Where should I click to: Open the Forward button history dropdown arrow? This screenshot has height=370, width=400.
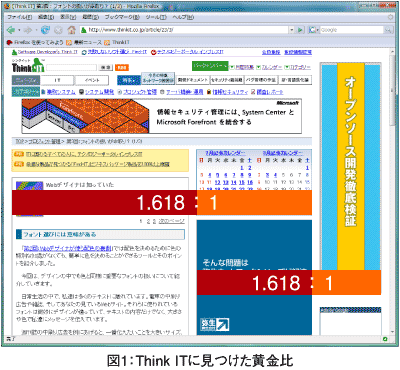click(36, 30)
